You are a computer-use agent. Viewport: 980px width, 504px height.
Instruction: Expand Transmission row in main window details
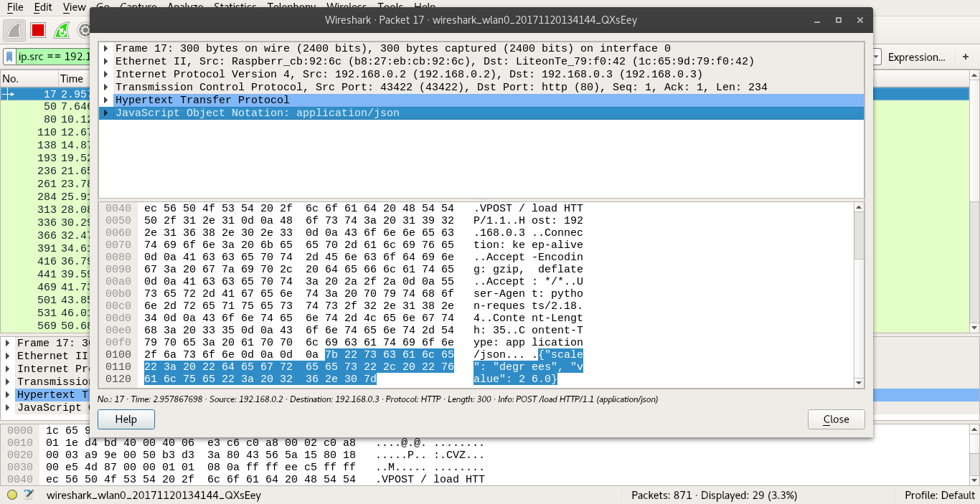pyautogui.click(x=8, y=382)
